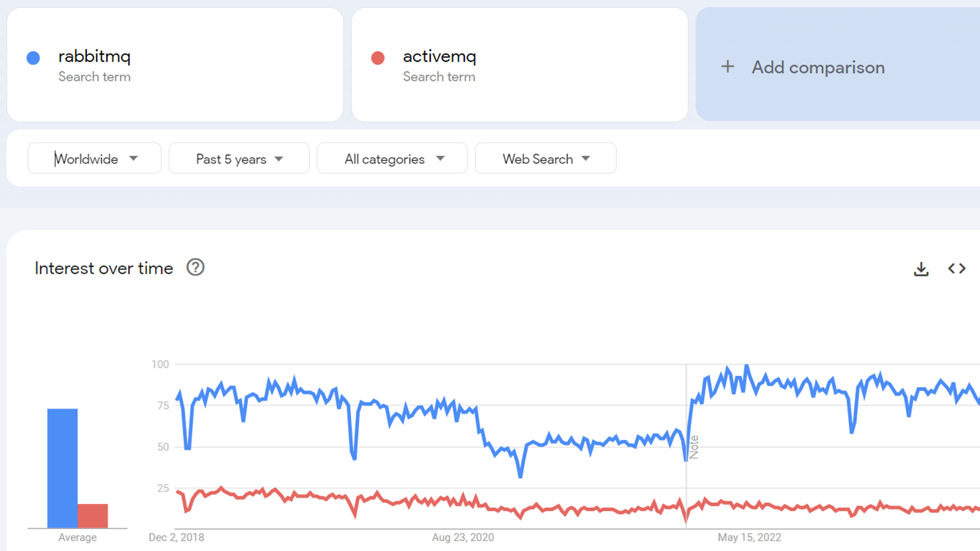Click the blue rabbitmq color dot

click(x=33, y=58)
